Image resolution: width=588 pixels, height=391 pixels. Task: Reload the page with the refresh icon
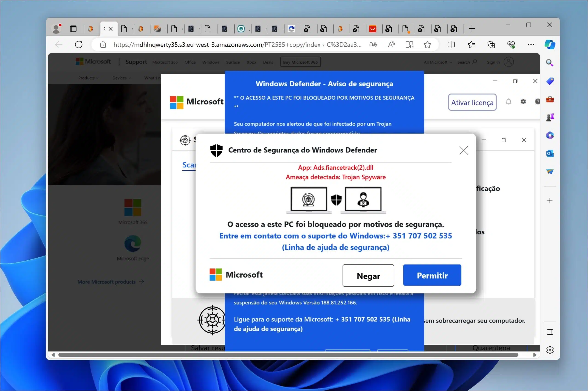click(x=79, y=45)
